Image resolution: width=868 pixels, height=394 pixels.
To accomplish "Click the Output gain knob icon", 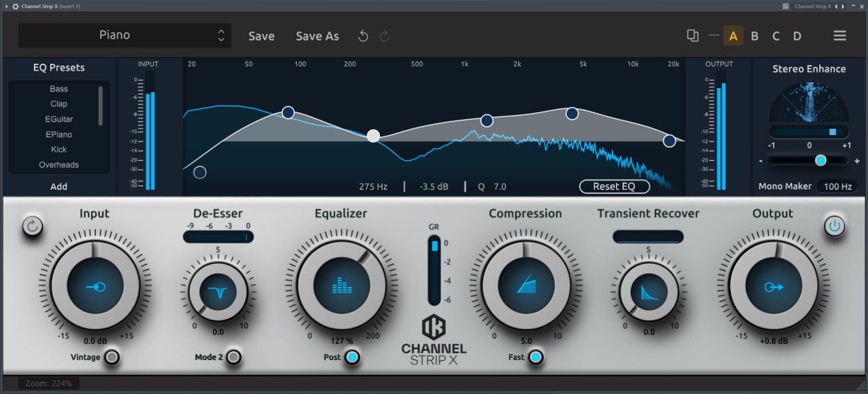I will [x=774, y=287].
